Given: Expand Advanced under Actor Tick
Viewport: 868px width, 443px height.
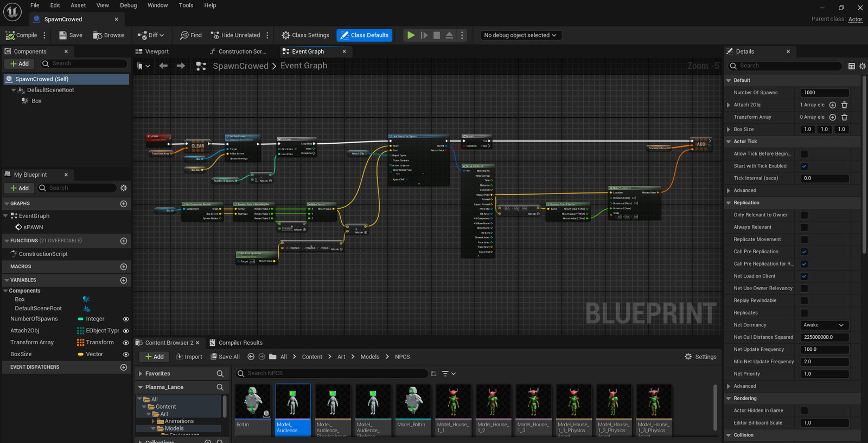Looking at the screenshot, I should tap(729, 191).
